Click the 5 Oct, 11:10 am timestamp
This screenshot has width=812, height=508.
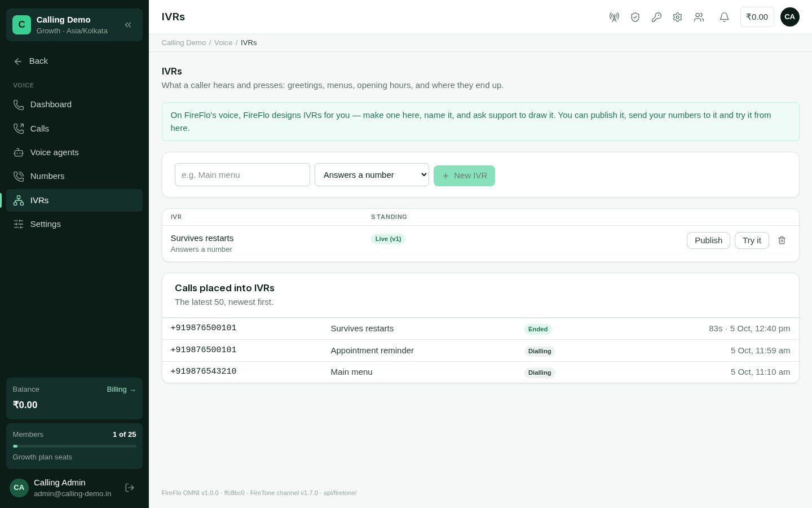tap(760, 372)
